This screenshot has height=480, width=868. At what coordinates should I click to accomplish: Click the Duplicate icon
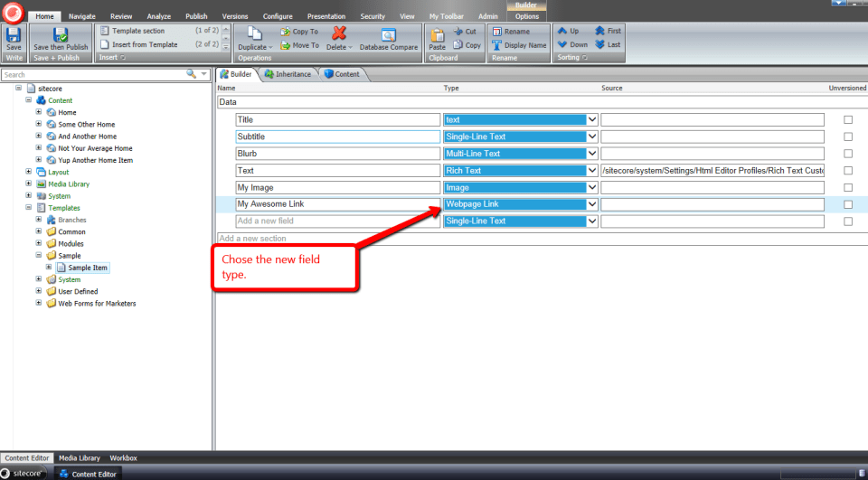pos(253,34)
